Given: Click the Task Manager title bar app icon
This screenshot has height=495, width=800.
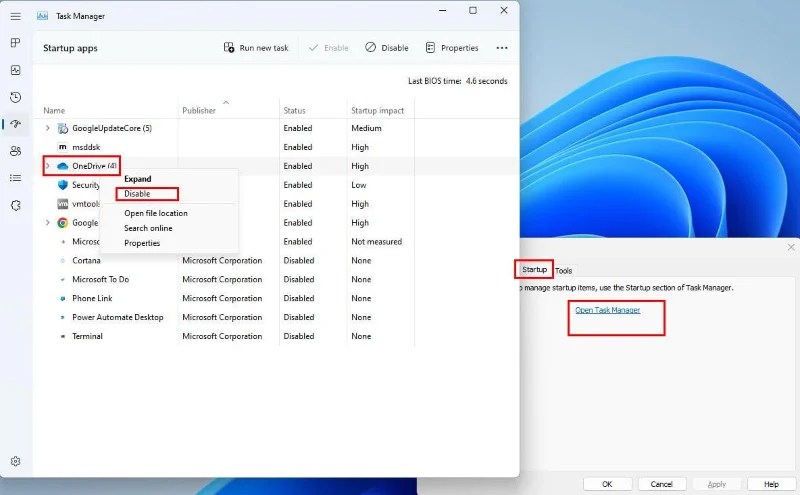Looking at the screenshot, I should click(42, 16).
